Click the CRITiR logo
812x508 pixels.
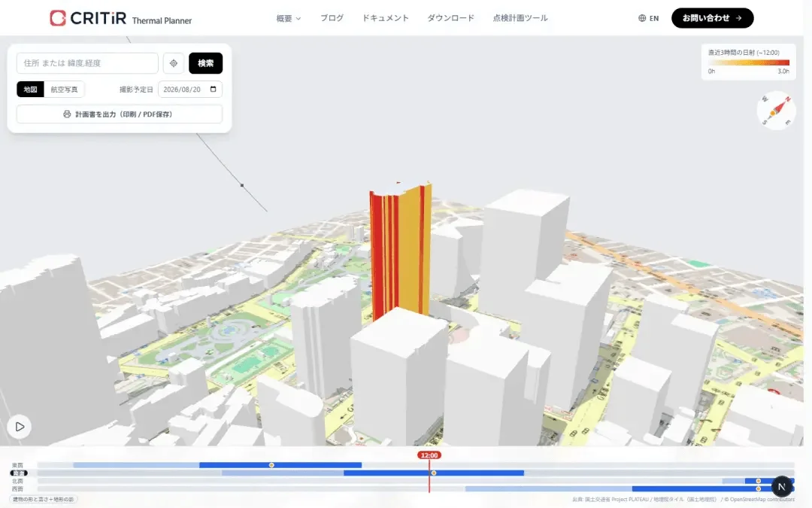click(x=88, y=18)
